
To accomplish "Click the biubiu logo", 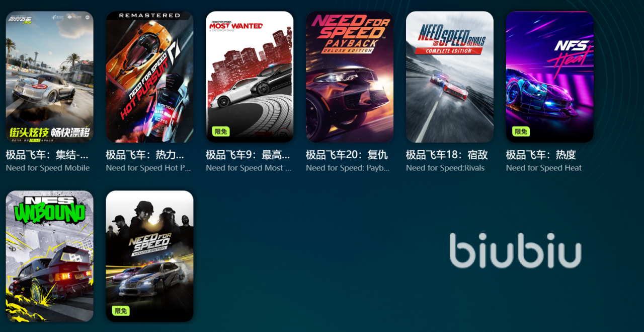I will tap(515, 250).
